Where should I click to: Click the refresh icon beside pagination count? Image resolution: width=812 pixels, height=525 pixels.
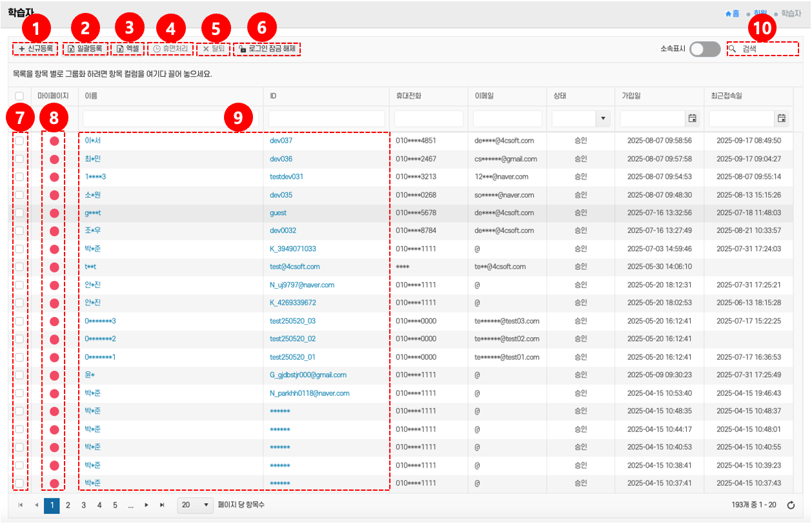(791, 505)
